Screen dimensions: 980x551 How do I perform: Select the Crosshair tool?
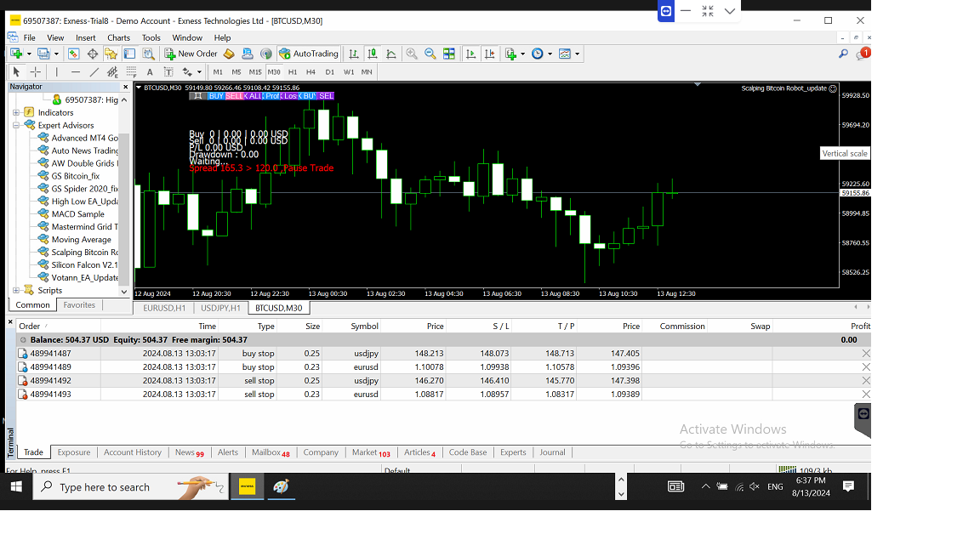[36, 72]
